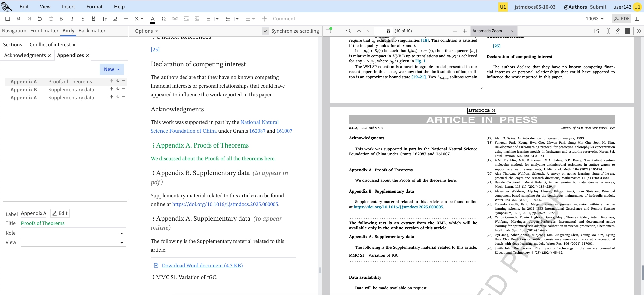Expand the Role dropdown field

point(122,233)
